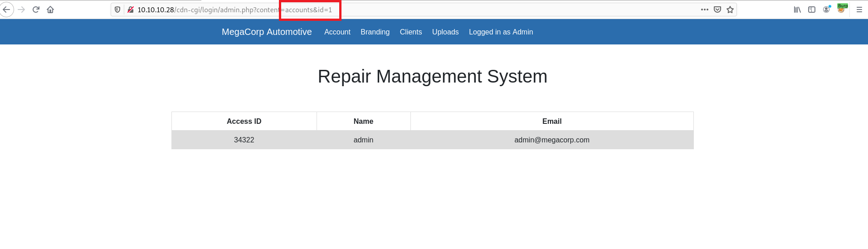The height and width of the screenshot is (249, 868).
Task: Open the hamburger application menu
Action: click(859, 10)
